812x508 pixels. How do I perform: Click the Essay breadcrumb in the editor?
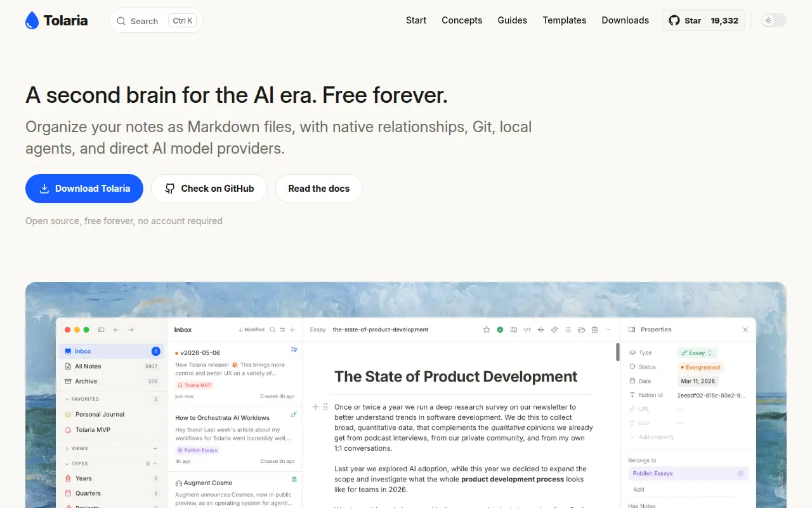(x=318, y=330)
